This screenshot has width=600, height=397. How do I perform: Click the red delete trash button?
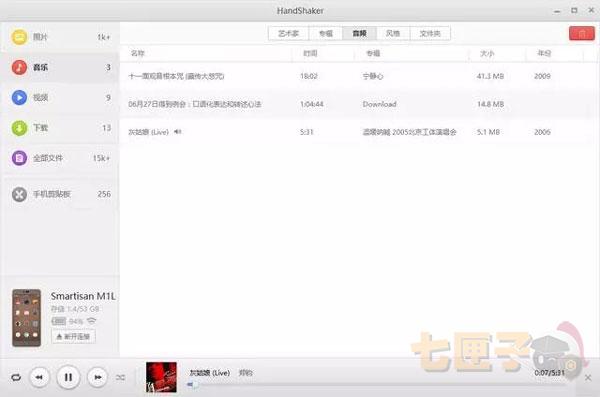click(x=582, y=34)
